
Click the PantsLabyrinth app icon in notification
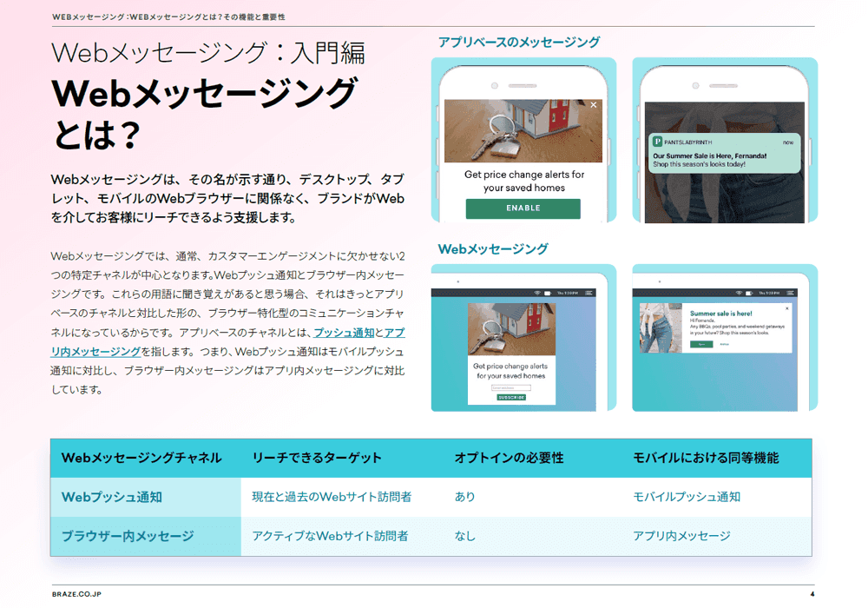coord(658,142)
